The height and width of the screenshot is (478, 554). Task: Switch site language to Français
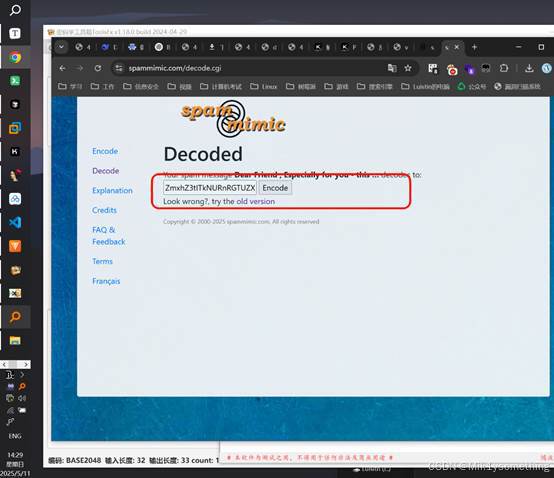coord(106,281)
